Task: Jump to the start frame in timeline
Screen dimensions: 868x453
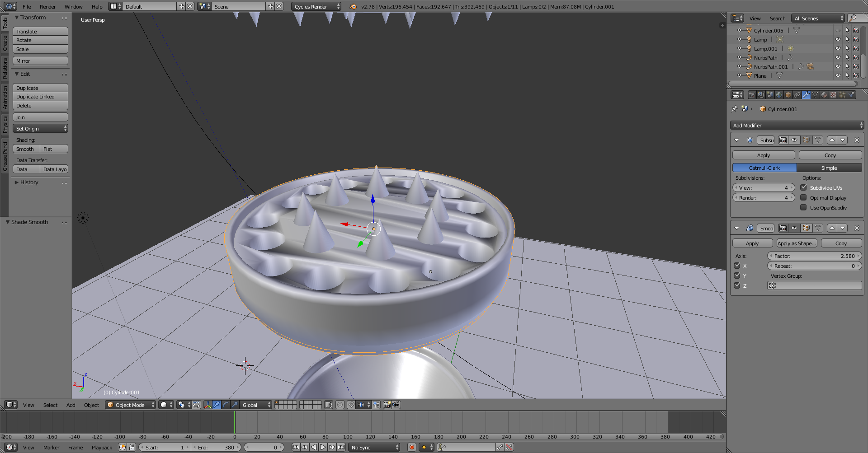Action: pos(296,447)
